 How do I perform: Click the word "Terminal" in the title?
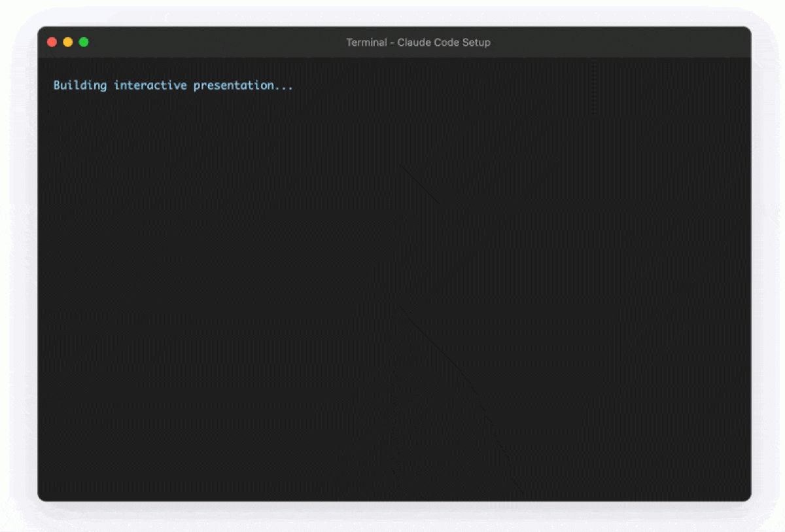366,43
